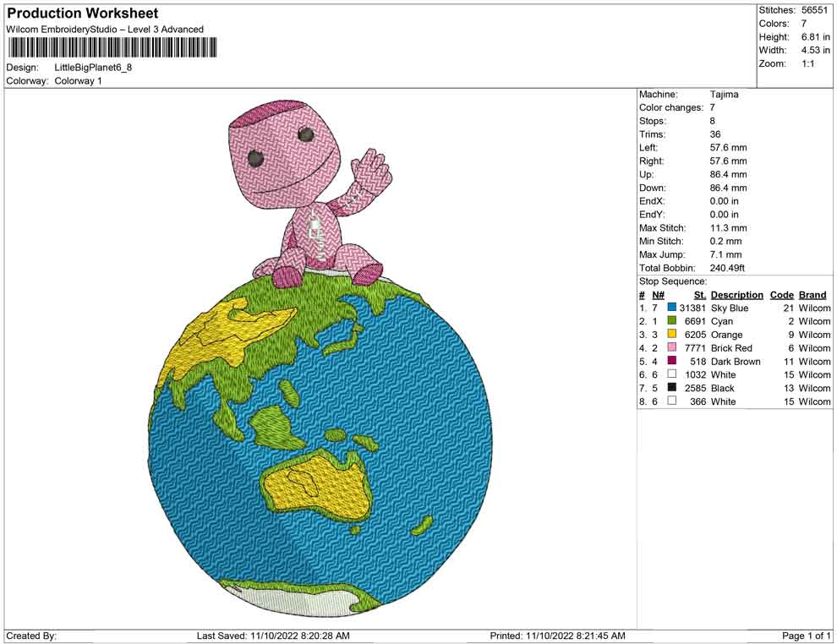Click the Colors value '7' in header
The height and width of the screenshot is (644, 837).
tap(804, 24)
